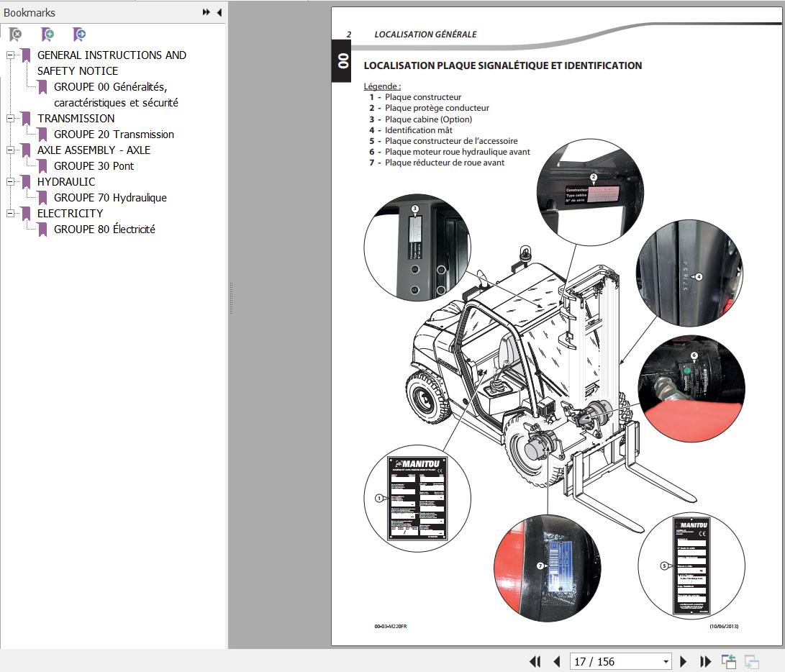Image resolution: width=785 pixels, height=672 pixels.
Task: Click the add new bookmark icon
Action: click(x=47, y=34)
